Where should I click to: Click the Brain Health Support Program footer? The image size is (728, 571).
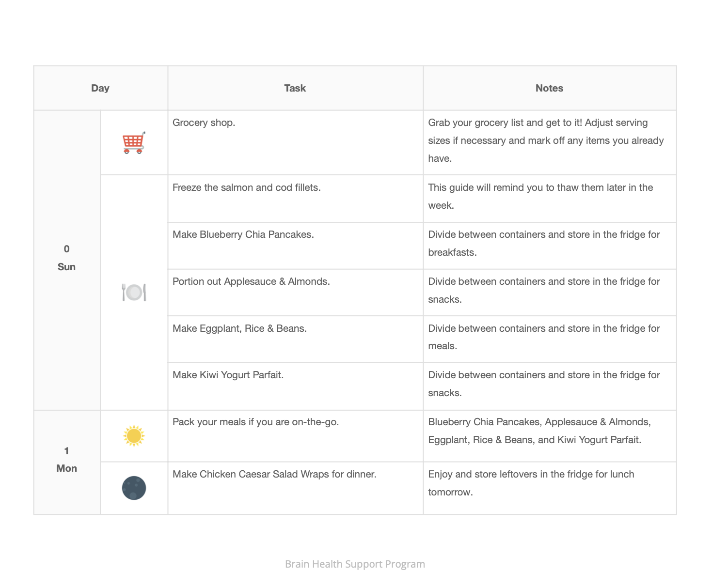(x=355, y=564)
